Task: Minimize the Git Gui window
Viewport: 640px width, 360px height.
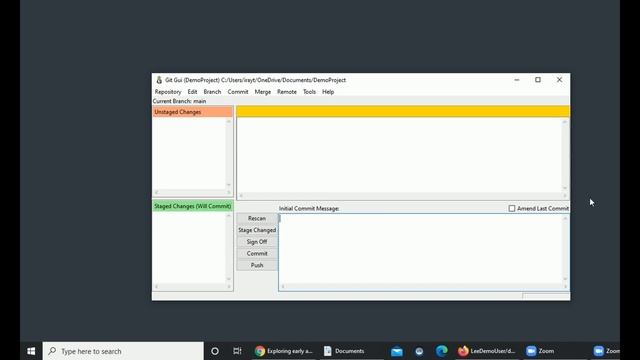Action: pos(517,80)
